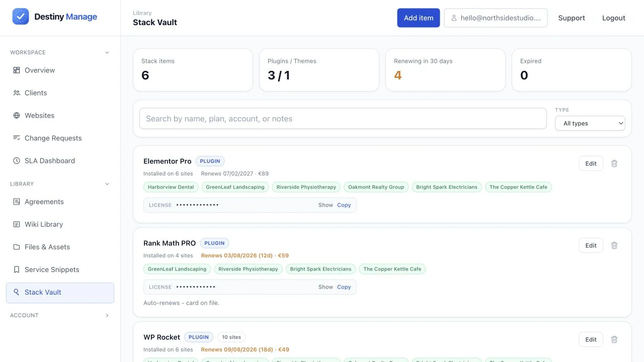Click Bright Spark Electricians under Rank Math PRO
644x362 pixels.
tap(321, 269)
